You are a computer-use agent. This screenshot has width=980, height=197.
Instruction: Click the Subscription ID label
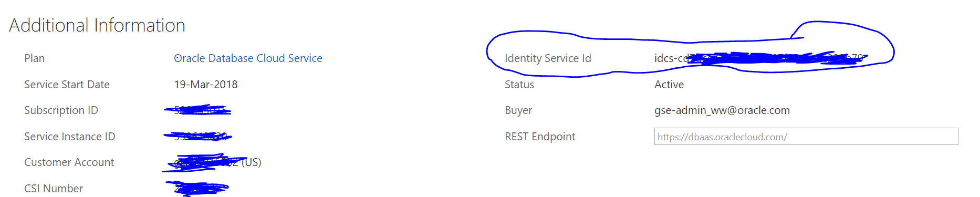pos(61,110)
